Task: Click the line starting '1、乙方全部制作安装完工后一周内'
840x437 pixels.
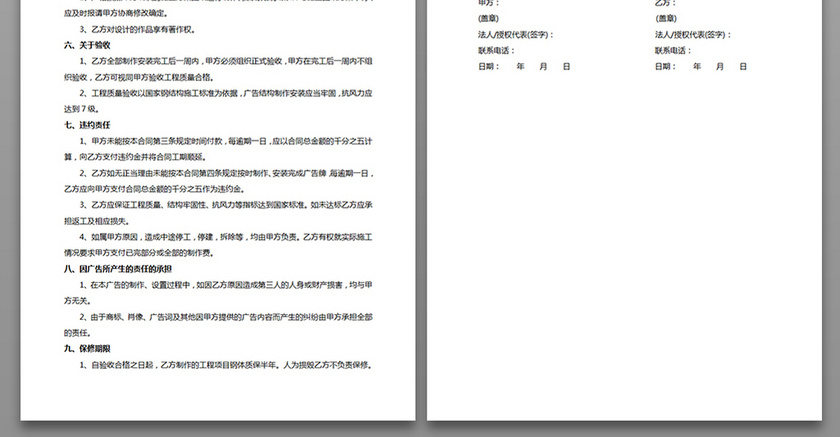Action: 226,62
